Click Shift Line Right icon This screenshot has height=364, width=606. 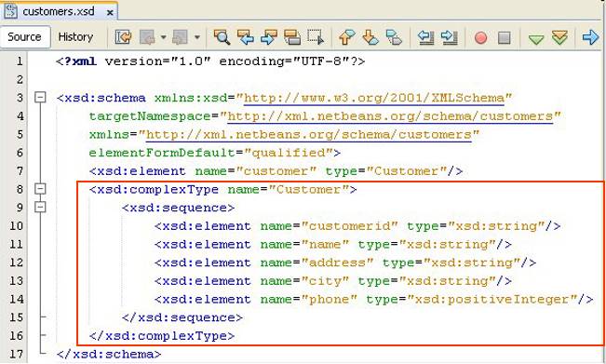point(450,37)
